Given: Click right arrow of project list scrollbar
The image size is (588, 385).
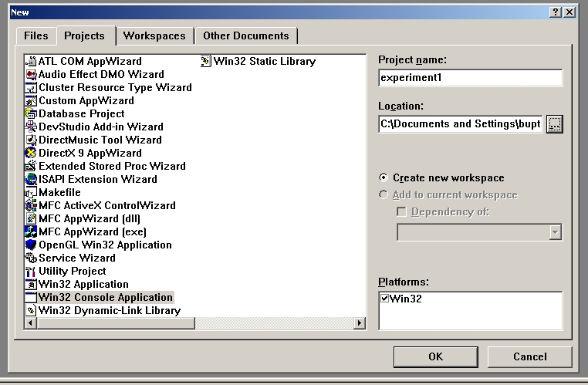Looking at the screenshot, I should 360,323.
